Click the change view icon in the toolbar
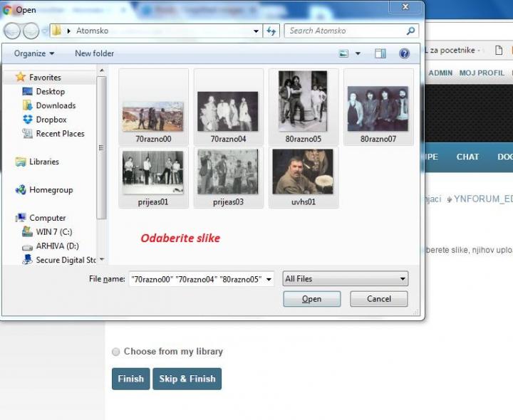Viewport: 513px width, 420px height. 344,53
